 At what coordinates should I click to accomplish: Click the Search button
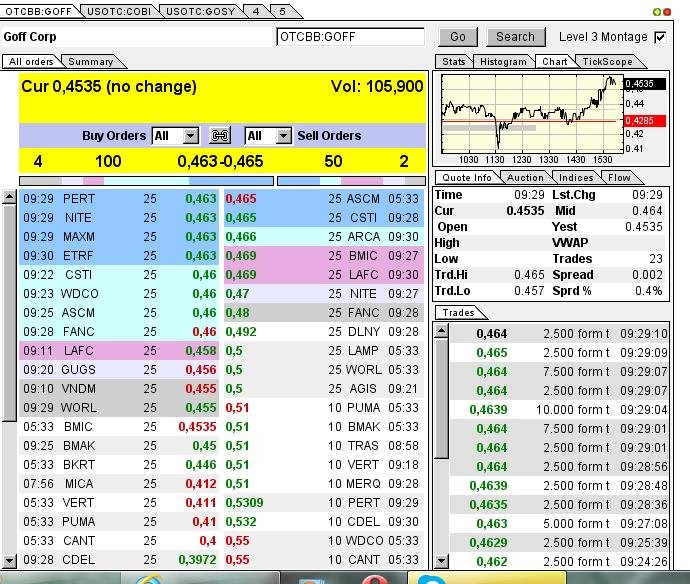coord(515,37)
